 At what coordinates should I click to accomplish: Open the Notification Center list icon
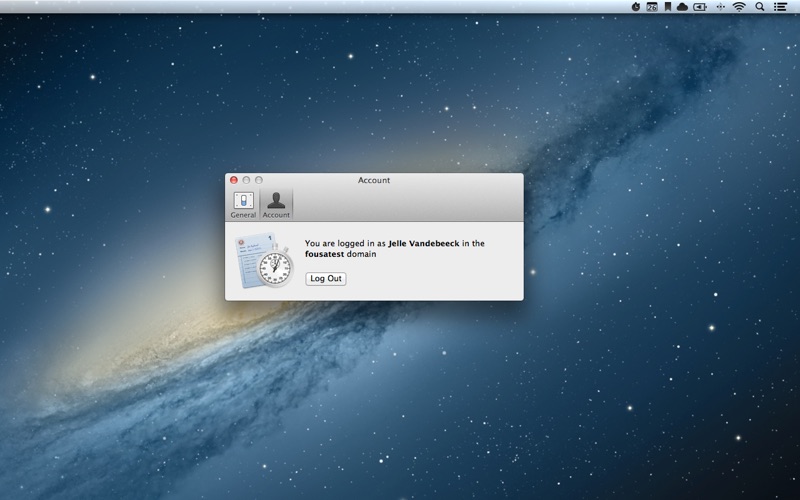780,7
